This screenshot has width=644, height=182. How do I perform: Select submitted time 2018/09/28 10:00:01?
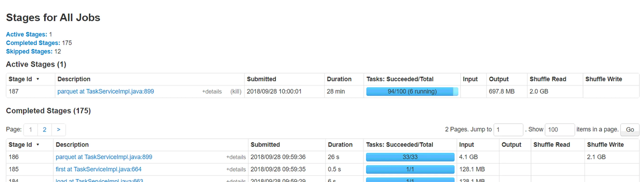tap(274, 91)
